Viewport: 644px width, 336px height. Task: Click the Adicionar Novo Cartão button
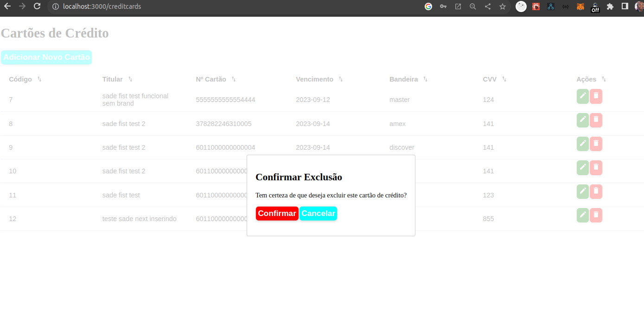(x=46, y=57)
